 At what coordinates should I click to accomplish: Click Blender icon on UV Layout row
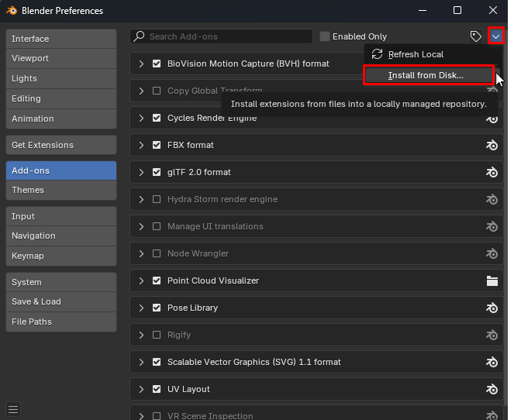click(x=492, y=389)
